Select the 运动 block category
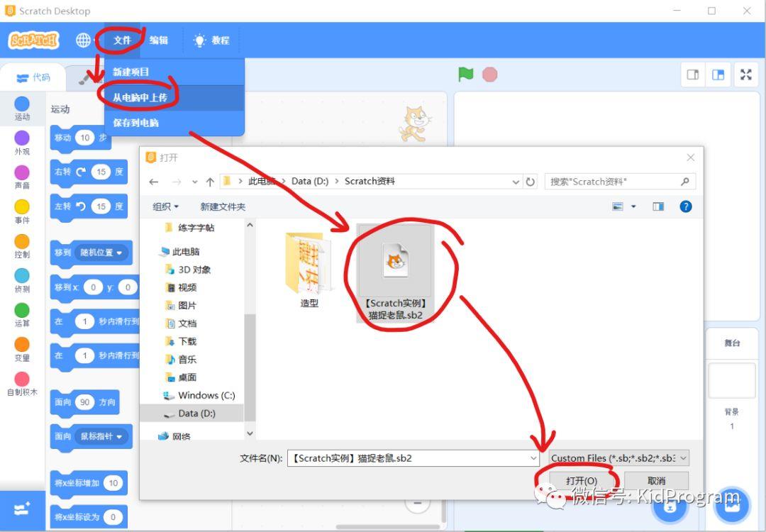Viewport: 766px width, 532px height. (x=22, y=109)
